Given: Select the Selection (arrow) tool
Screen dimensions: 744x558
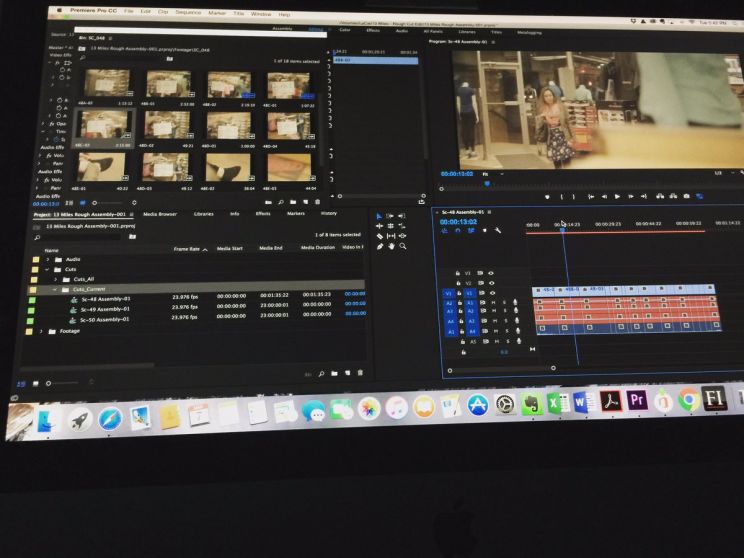Looking at the screenshot, I should tap(379, 216).
